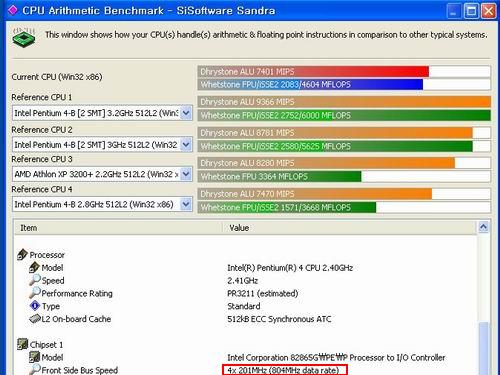Open the Reference CPU 1 dropdown

(186, 113)
